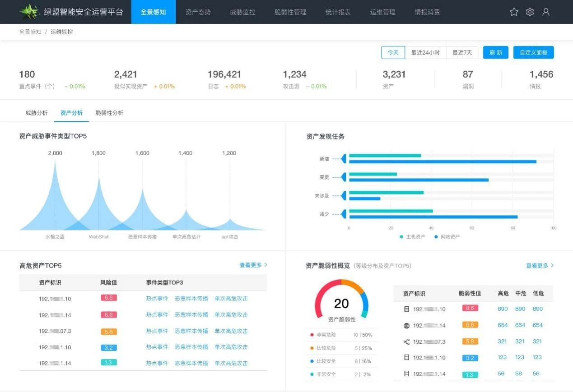573x392 pixels.
Task: Expand 查看更多 for 高危资产TOP5
Action: [253, 265]
